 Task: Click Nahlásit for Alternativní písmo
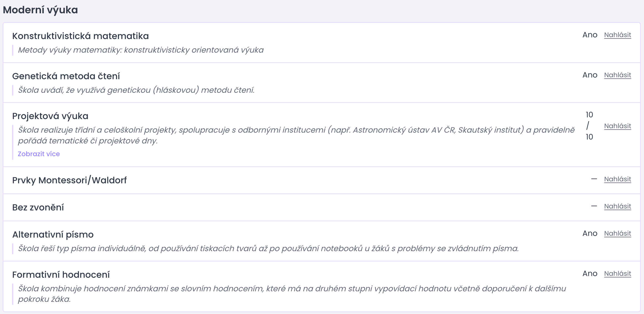[617, 233]
